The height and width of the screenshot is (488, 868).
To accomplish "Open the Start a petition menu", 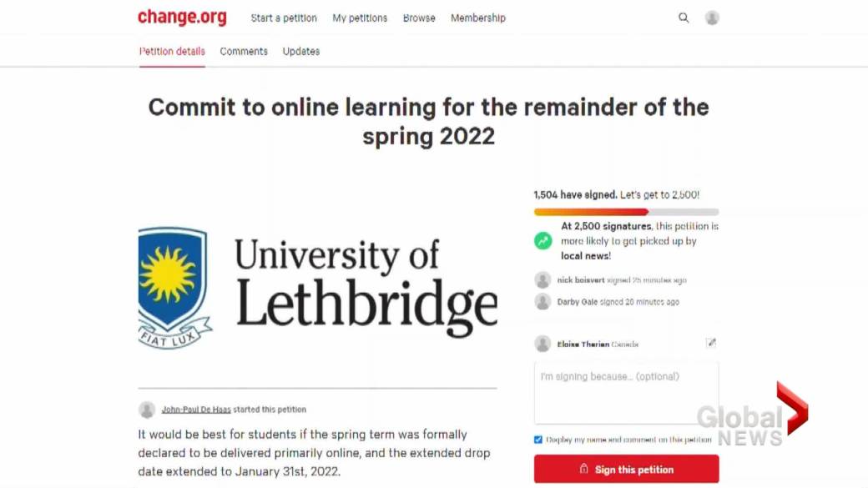I will [284, 18].
